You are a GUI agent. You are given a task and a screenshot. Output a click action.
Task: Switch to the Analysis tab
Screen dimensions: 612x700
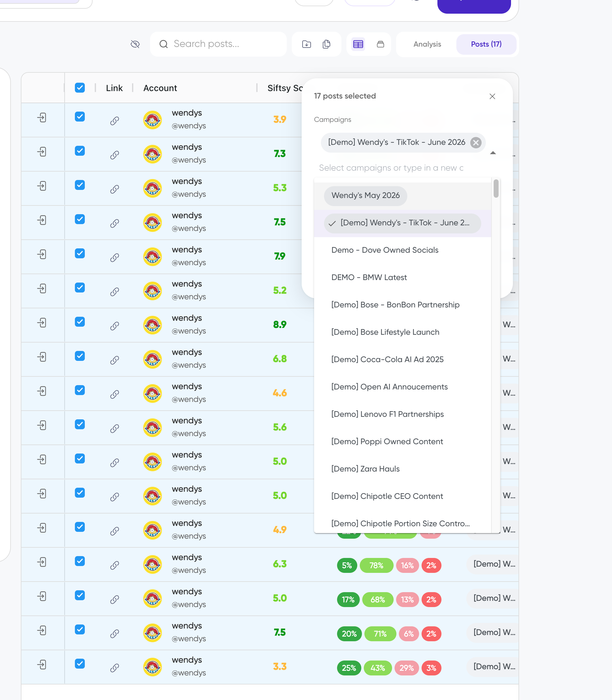427,44
